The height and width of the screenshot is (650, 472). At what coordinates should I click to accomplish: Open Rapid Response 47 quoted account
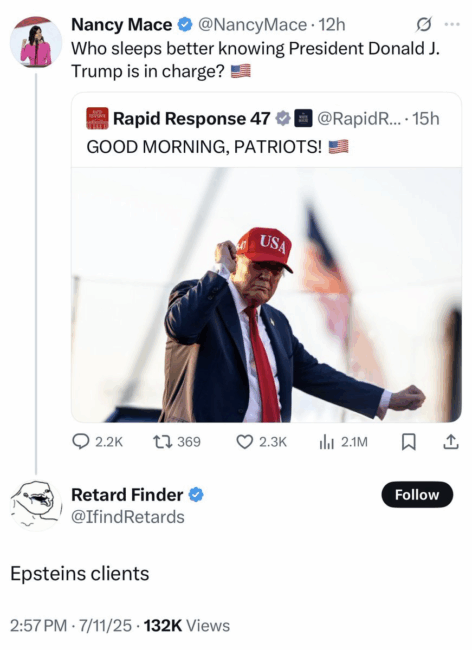[x=191, y=119]
